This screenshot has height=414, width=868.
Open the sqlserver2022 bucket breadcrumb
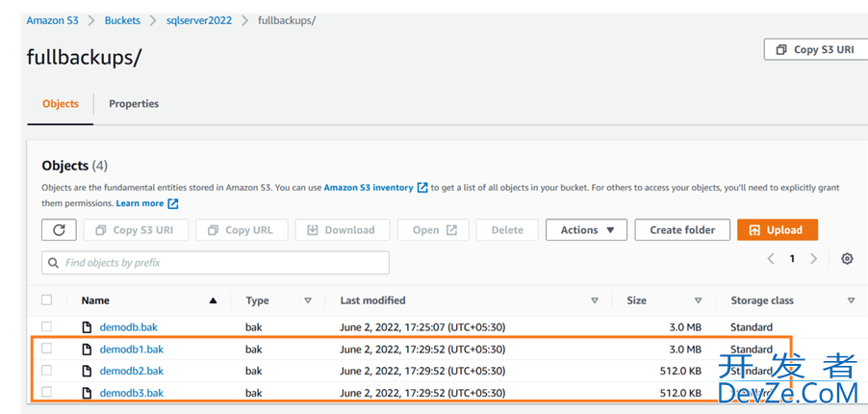(199, 20)
